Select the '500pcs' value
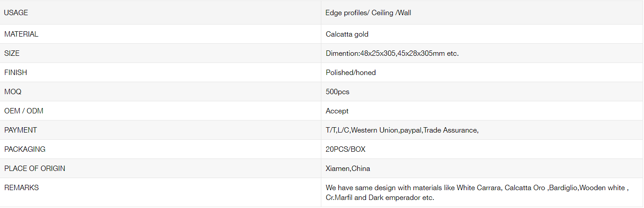 coord(337,92)
